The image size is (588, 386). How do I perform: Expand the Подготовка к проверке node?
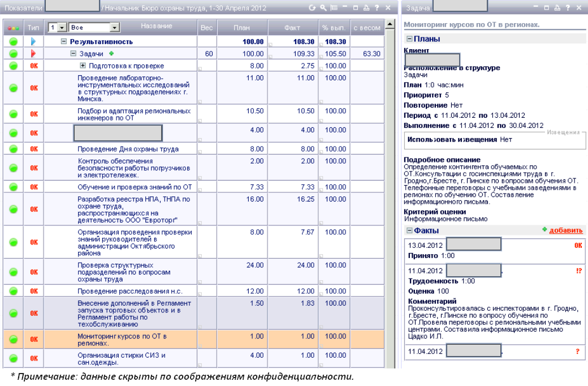click(x=83, y=65)
